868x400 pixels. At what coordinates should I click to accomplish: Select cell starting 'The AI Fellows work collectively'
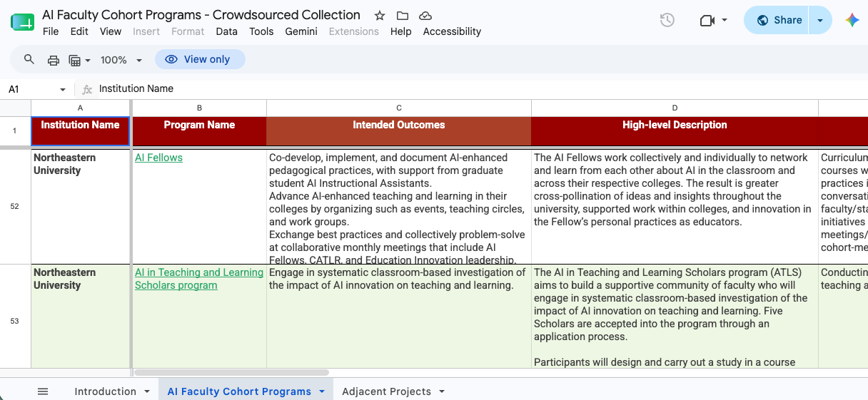(675, 207)
